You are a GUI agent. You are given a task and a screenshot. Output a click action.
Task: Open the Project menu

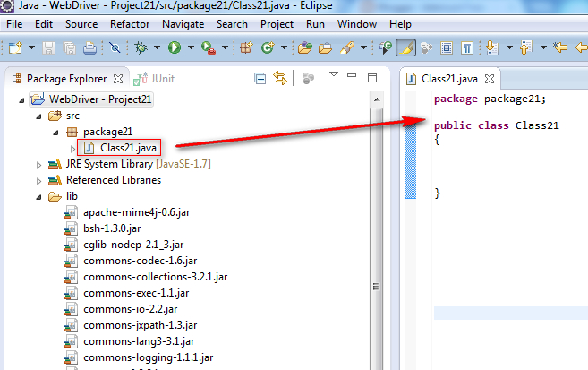[277, 24]
